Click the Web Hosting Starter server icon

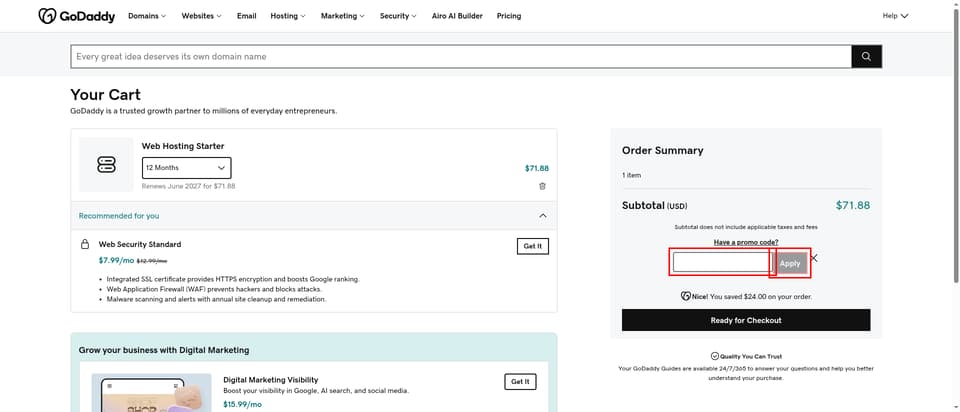106,164
